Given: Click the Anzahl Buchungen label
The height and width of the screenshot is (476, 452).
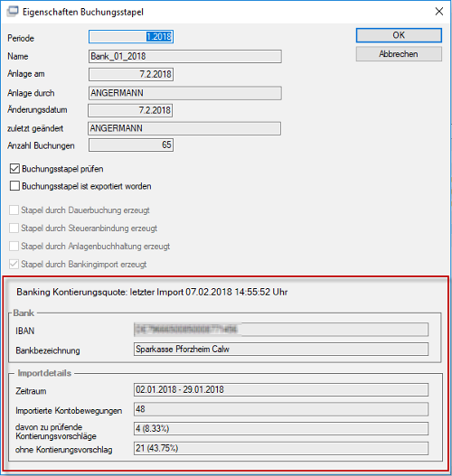Looking at the screenshot, I should pyautogui.click(x=41, y=145).
